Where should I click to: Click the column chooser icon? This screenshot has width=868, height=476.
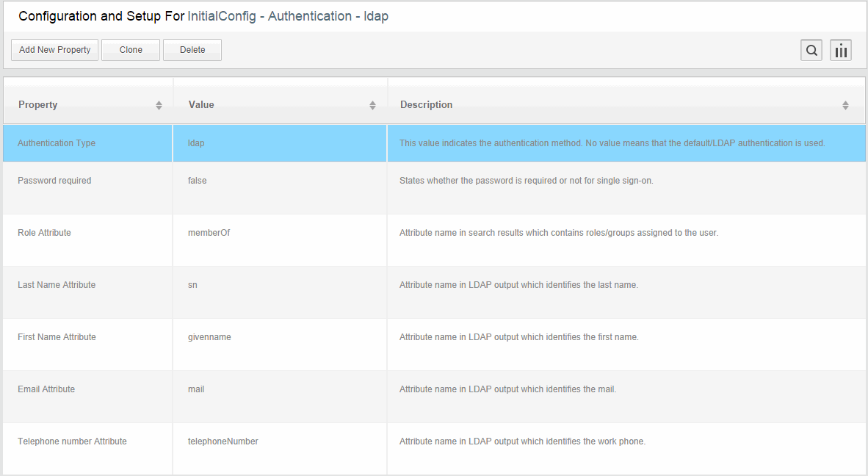[x=841, y=51]
